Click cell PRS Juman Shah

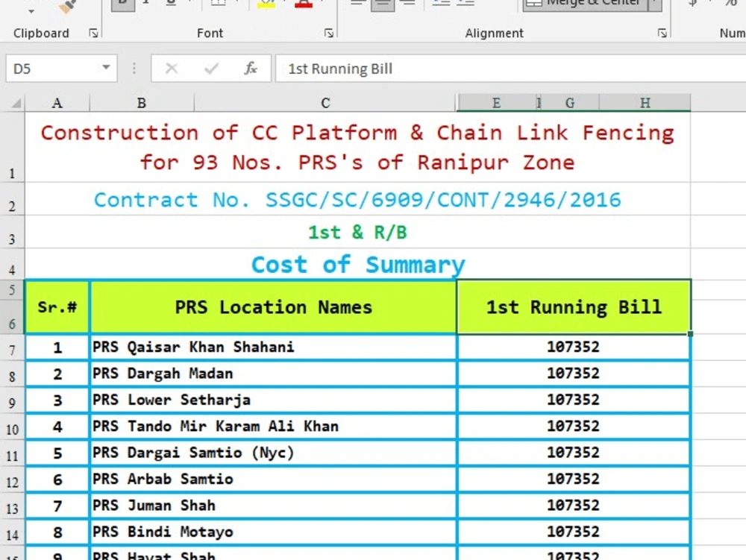point(273,506)
